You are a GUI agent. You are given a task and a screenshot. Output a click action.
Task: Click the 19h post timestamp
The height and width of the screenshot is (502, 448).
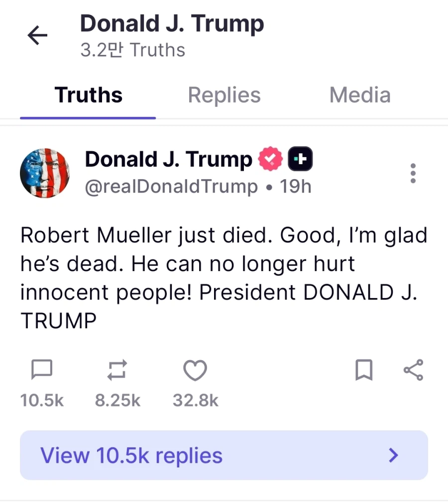(x=296, y=187)
